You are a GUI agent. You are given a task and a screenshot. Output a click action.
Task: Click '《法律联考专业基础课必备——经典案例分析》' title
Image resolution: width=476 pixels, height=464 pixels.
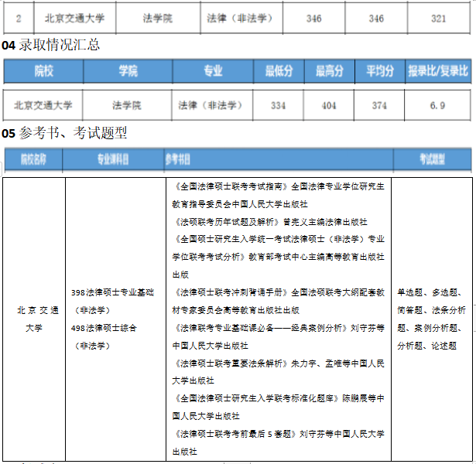click(x=260, y=328)
